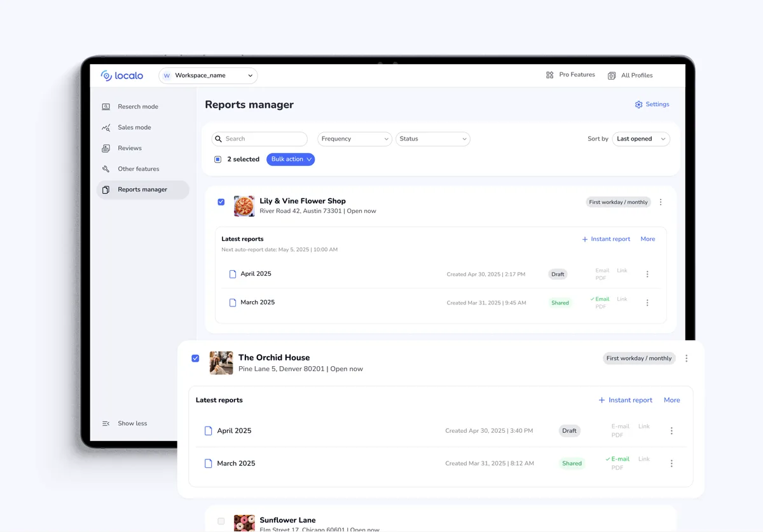Open the three-dot menu for Lily & Vine April 2025 report
The image size is (763, 532).
coord(647,274)
